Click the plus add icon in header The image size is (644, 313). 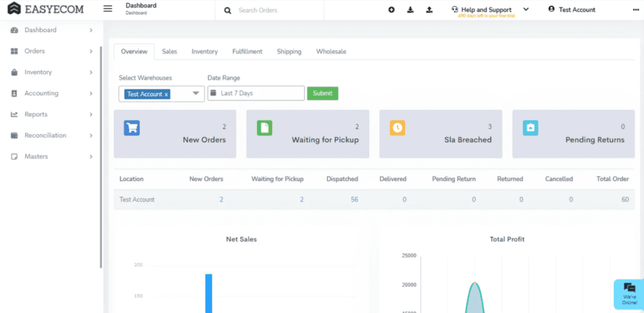[391, 10]
